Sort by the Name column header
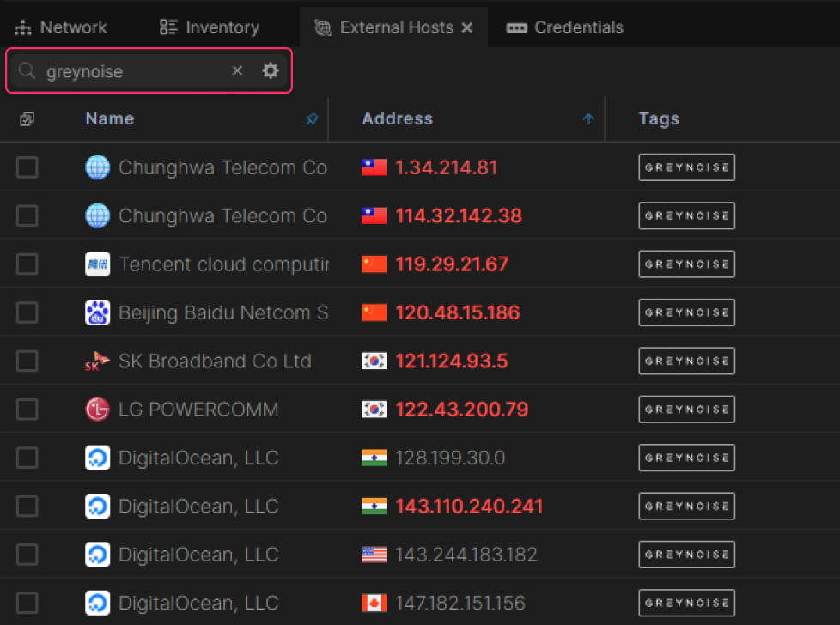Viewport: 840px width, 625px height. pos(110,118)
